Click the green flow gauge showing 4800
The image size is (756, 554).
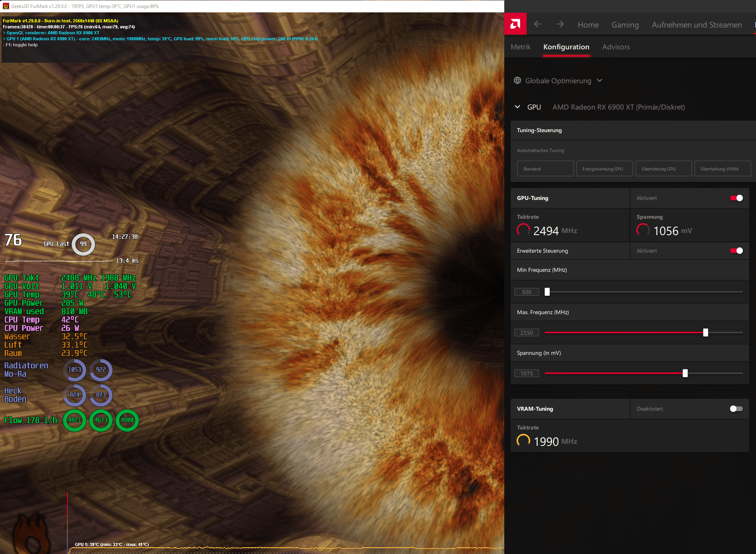click(x=127, y=420)
